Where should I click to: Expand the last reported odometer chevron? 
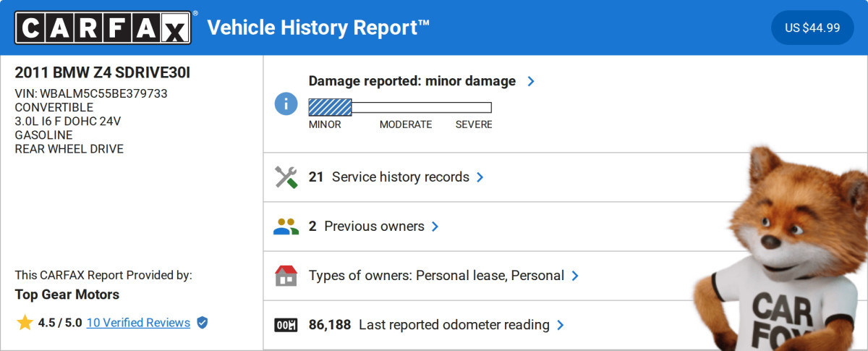coord(560,325)
